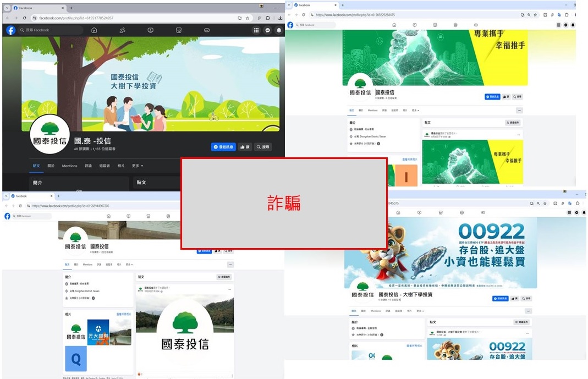The image size is (588, 379).
Task: Open Marketplace icon in dark-mode Facebook window
Action: pos(179,30)
